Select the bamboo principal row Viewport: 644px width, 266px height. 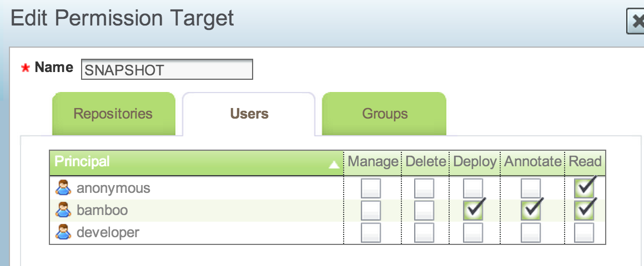coord(102,211)
